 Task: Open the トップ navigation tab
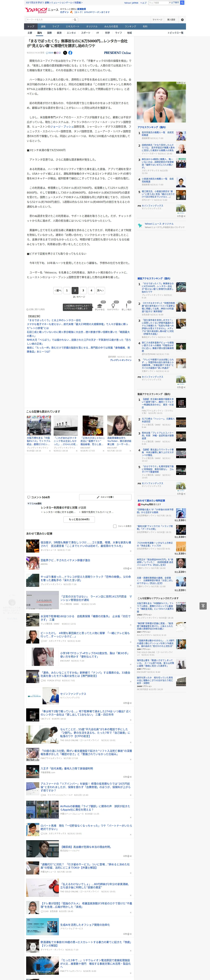pyautogui.click(x=31, y=27)
